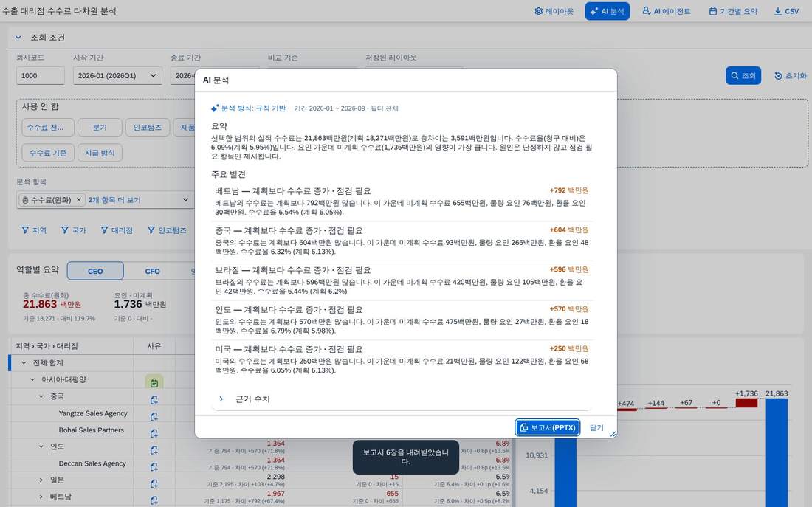The width and height of the screenshot is (812, 507).
Task: Click the 중국 finding title in the dialog
Action: pyautogui.click(x=289, y=230)
